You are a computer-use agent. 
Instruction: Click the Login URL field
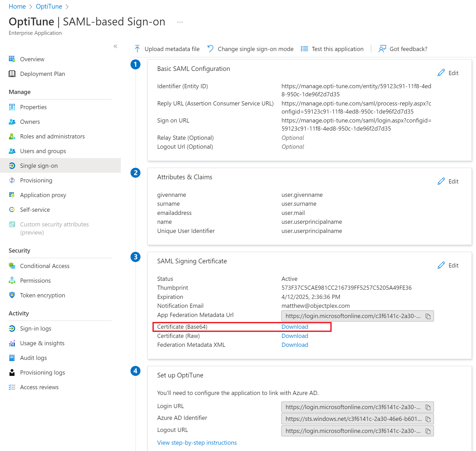(x=358, y=407)
